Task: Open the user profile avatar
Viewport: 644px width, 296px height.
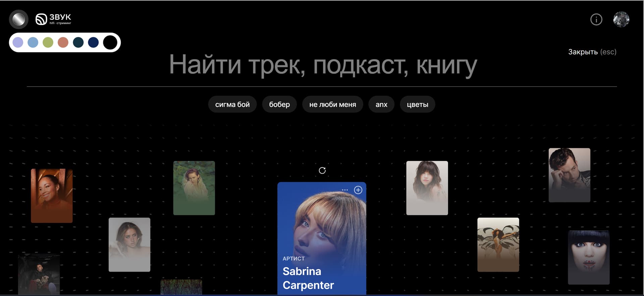Action: (621, 19)
